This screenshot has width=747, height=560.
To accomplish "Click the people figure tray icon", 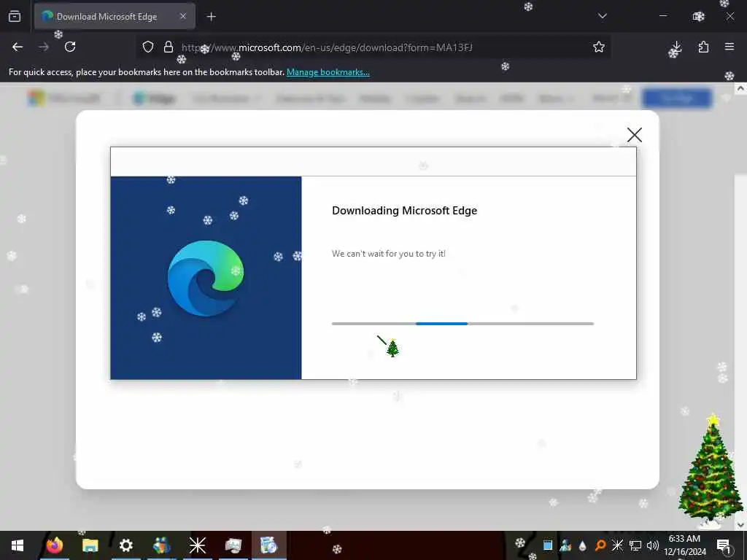I will tap(565, 545).
